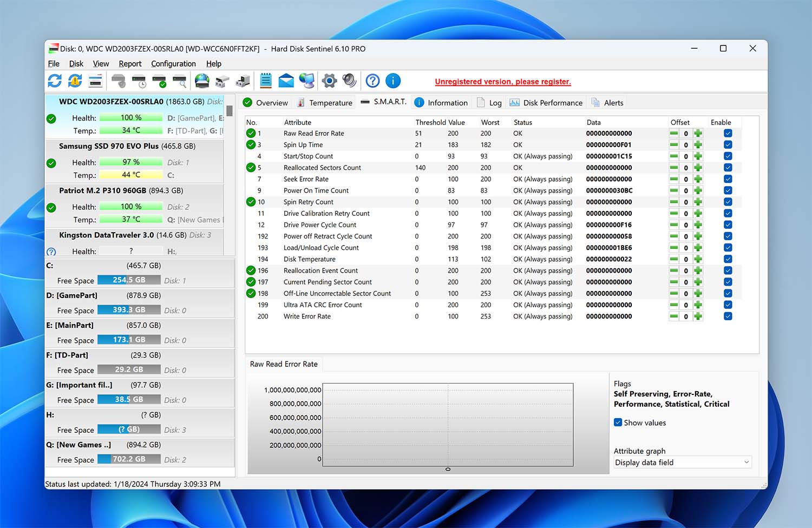Open the notepad report toolbar icon

266,81
